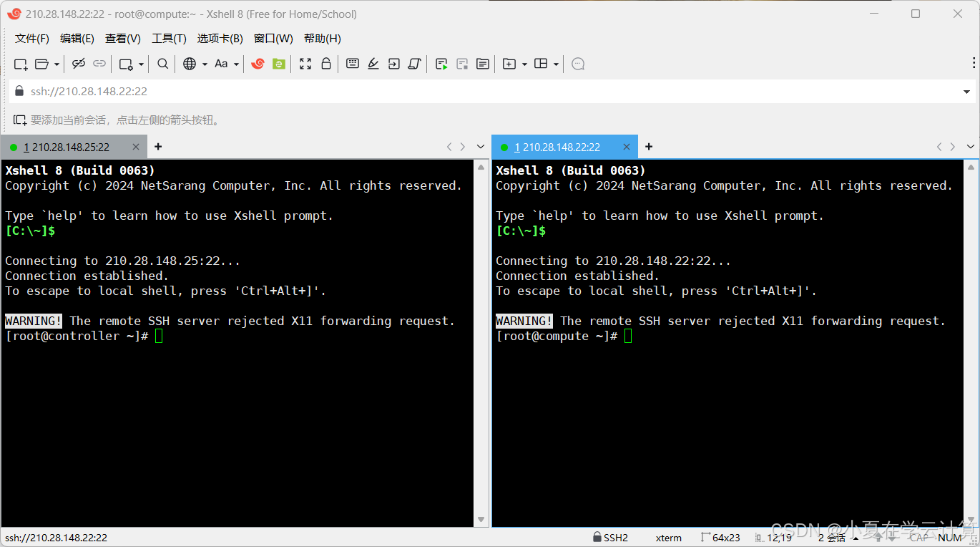Click left terminal scrollbar up arrow

(x=481, y=167)
